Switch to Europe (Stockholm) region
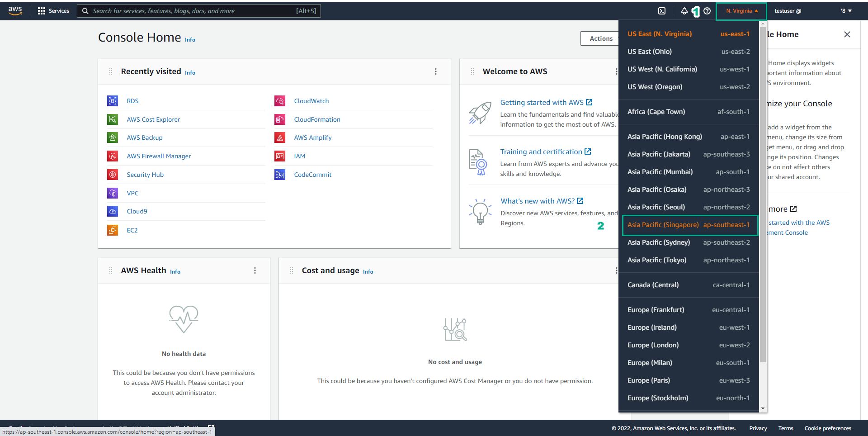This screenshot has height=436, width=868. [x=689, y=398]
